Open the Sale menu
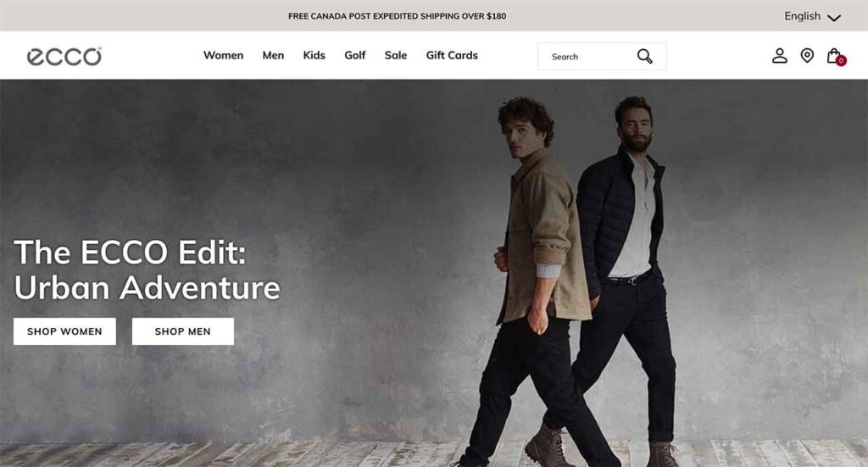This screenshot has height=467, width=868. click(x=396, y=55)
